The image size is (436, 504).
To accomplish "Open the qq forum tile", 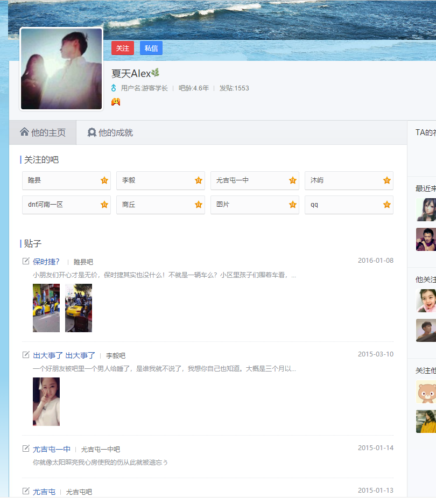I will click(x=349, y=205).
